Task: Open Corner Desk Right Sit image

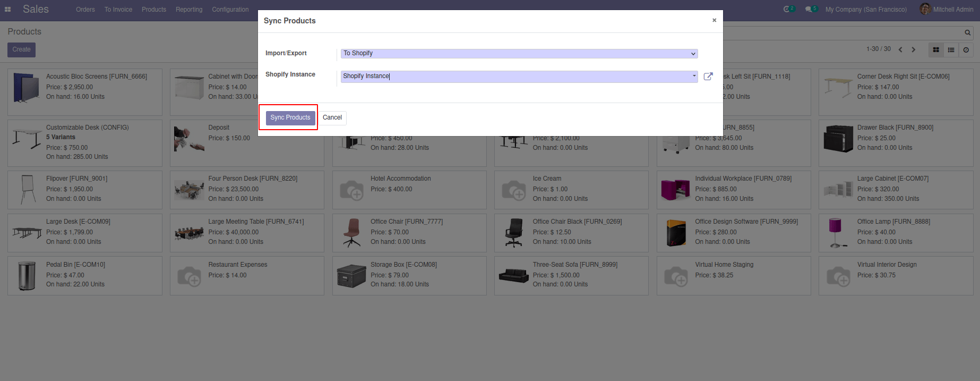Action: pos(838,88)
